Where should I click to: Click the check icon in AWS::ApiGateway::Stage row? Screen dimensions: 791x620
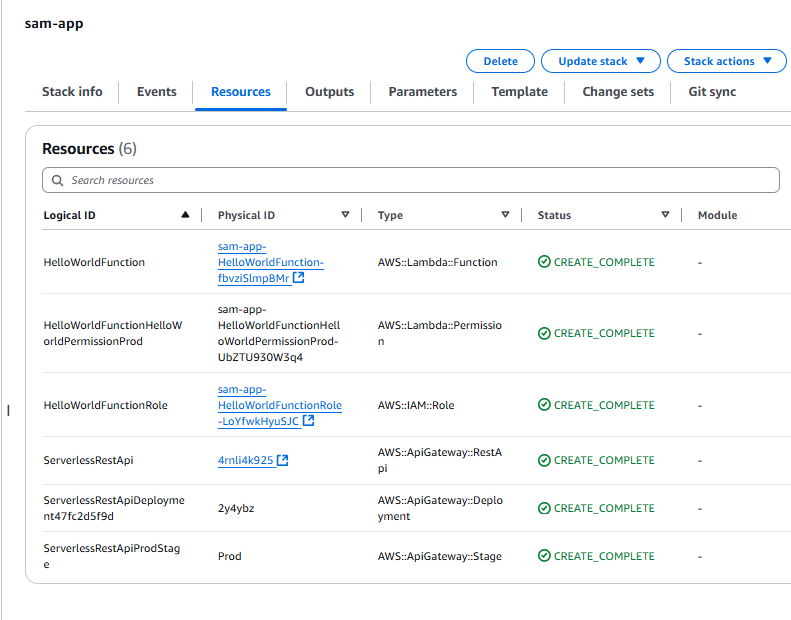tap(544, 556)
